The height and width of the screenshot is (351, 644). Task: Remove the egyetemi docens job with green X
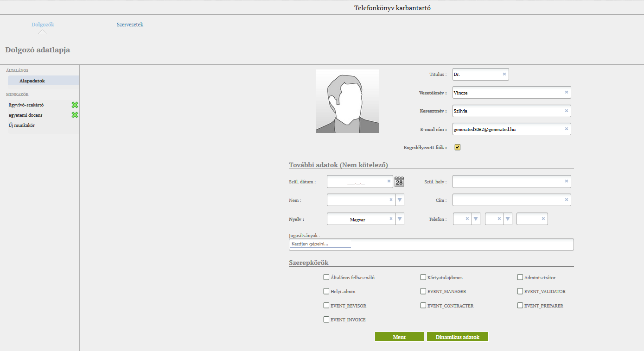pyautogui.click(x=75, y=115)
